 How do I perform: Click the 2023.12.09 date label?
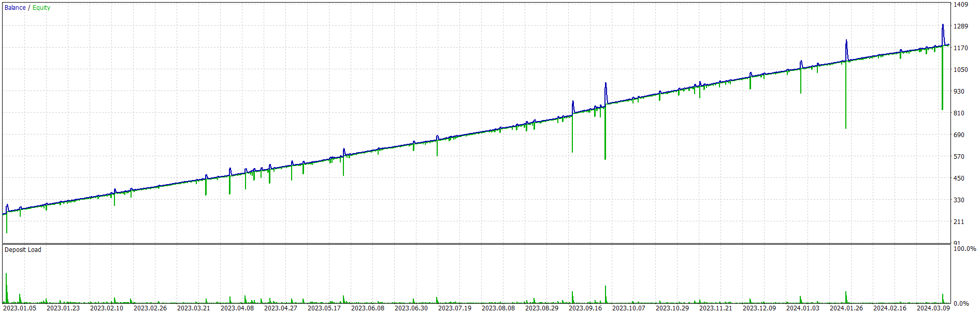tap(759, 308)
